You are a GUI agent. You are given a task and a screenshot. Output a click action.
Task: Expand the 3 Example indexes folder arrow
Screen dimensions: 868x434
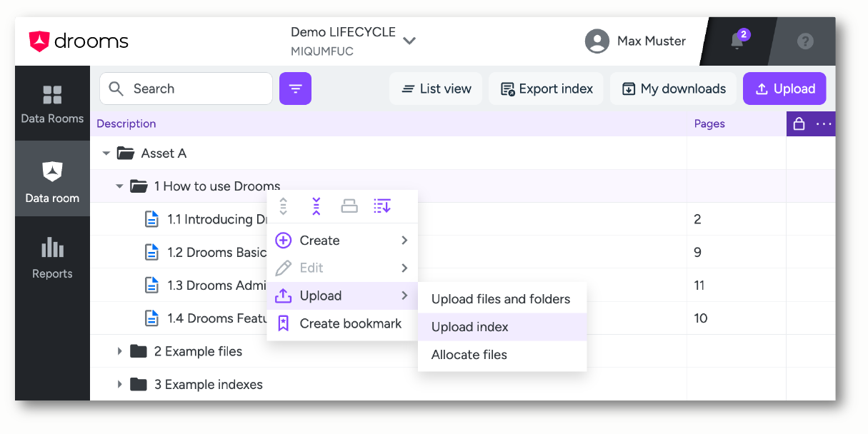click(119, 384)
